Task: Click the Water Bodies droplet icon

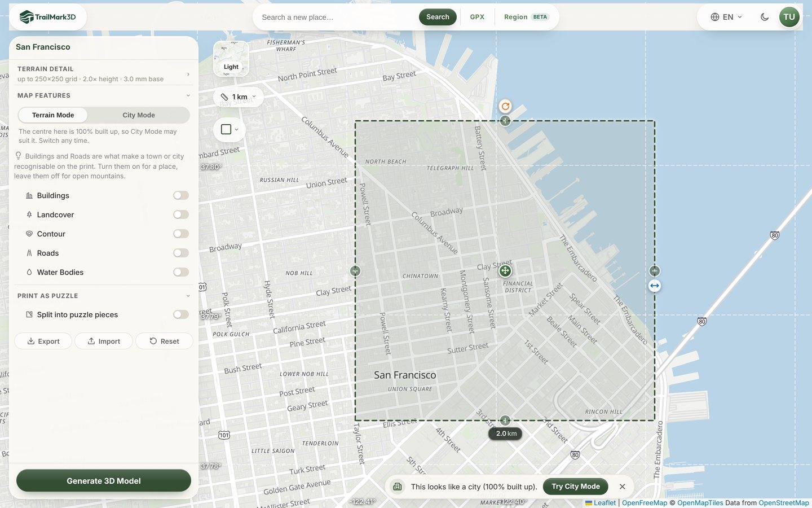Action: pos(29,272)
